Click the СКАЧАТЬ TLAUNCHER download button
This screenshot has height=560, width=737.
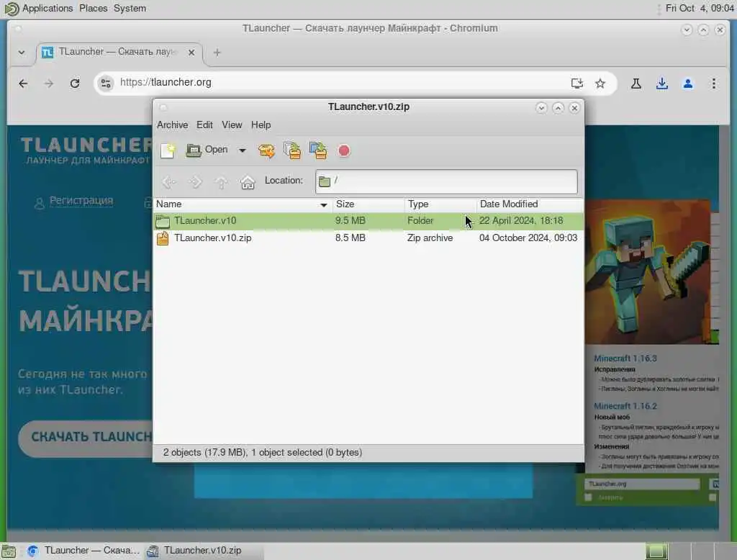click(86, 438)
